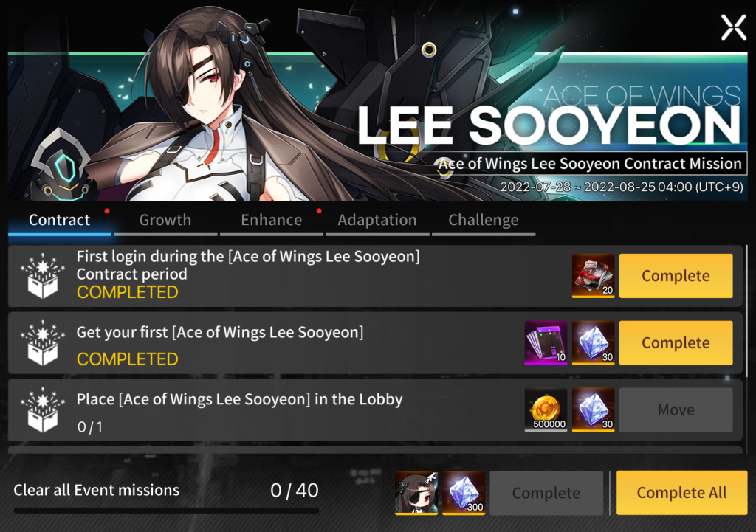Tap the gift box icon of Lobby mission
The width and height of the screenshot is (756, 532).
click(x=42, y=410)
